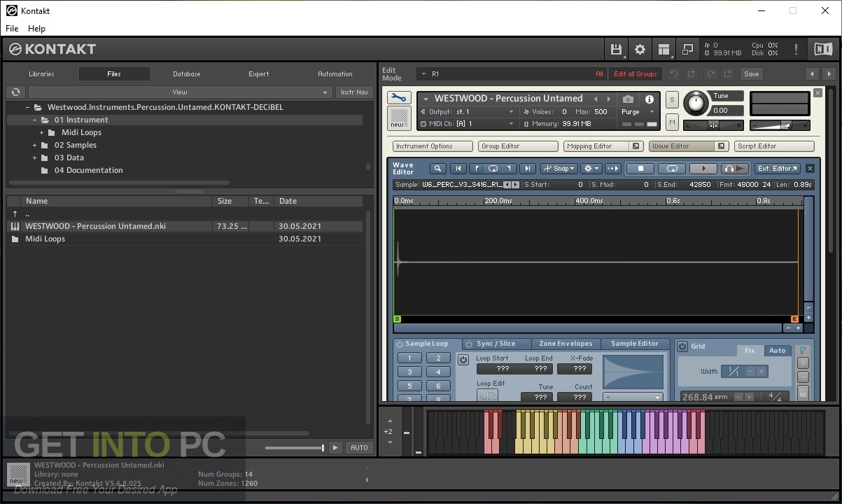Switch to the Expert tab

pyautogui.click(x=259, y=73)
